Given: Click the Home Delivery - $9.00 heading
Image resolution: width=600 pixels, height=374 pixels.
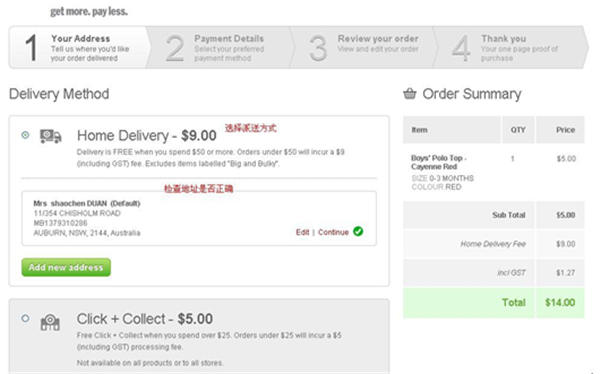Looking at the screenshot, I should (147, 136).
